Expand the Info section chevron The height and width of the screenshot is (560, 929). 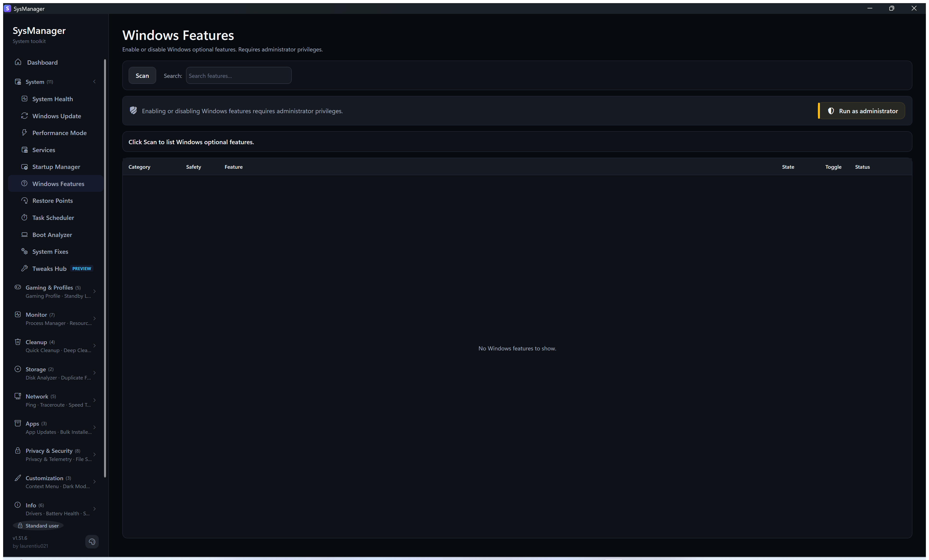tap(95, 509)
